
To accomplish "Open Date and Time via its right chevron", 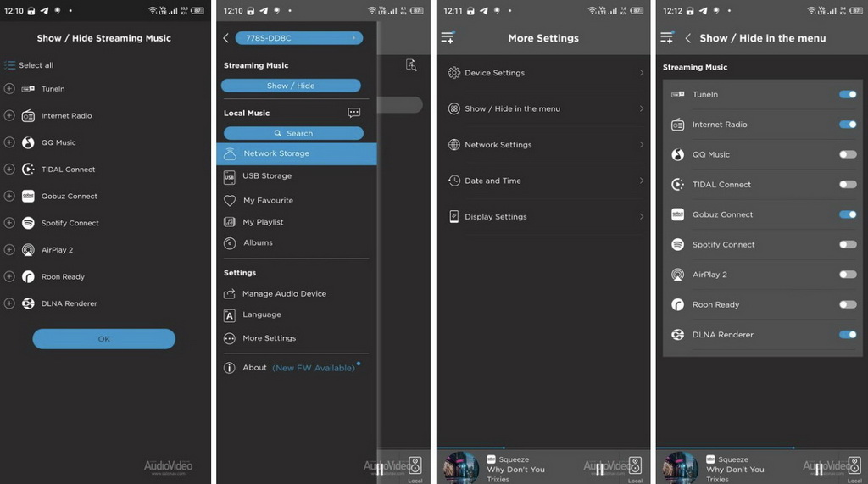I will [642, 181].
